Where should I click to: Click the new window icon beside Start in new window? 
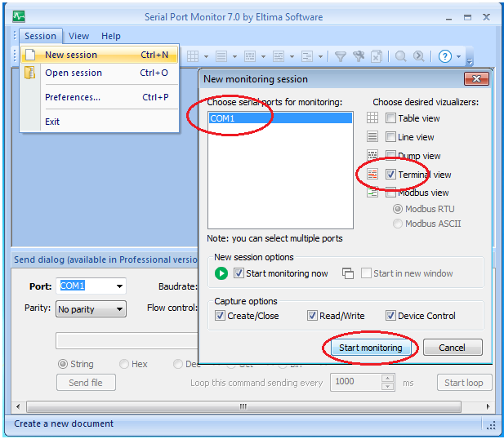[348, 273]
